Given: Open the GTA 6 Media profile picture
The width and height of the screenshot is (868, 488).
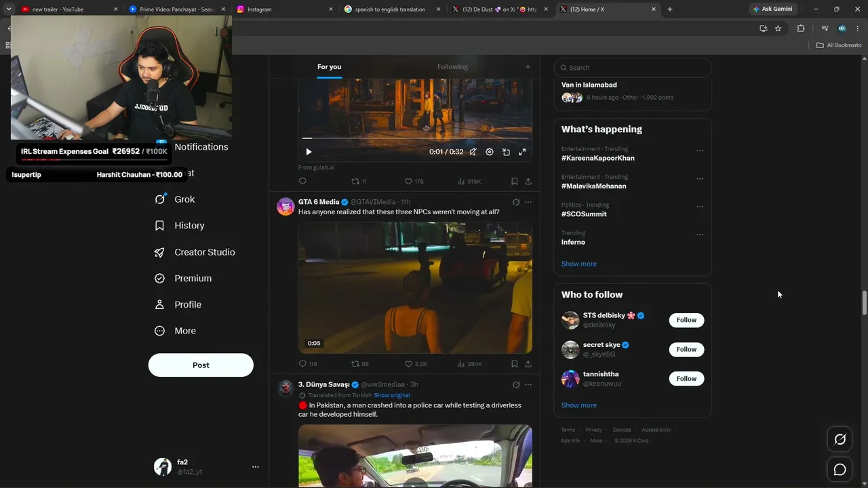Looking at the screenshot, I should click(285, 206).
